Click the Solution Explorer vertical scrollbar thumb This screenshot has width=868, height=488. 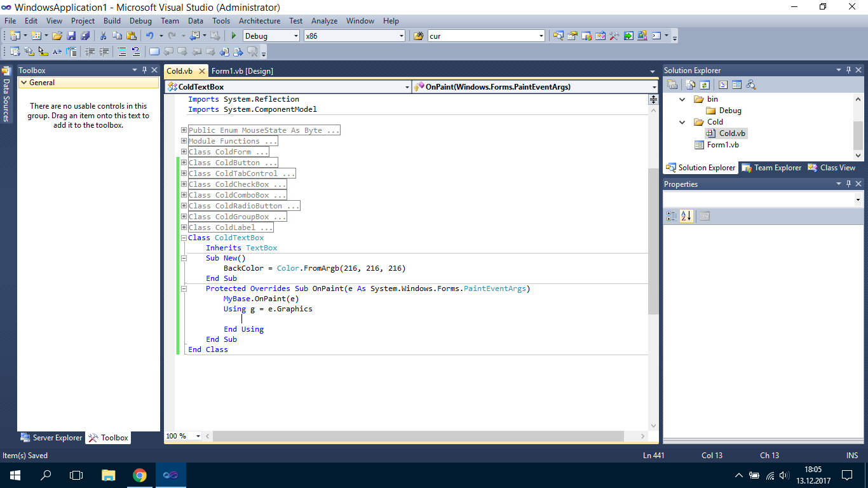coord(858,135)
